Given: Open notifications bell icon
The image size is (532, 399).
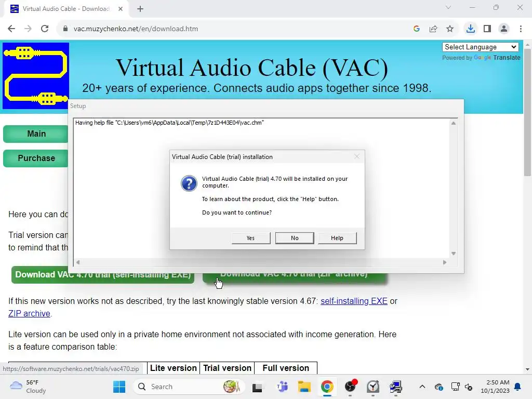Looking at the screenshot, I should coord(517,387).
